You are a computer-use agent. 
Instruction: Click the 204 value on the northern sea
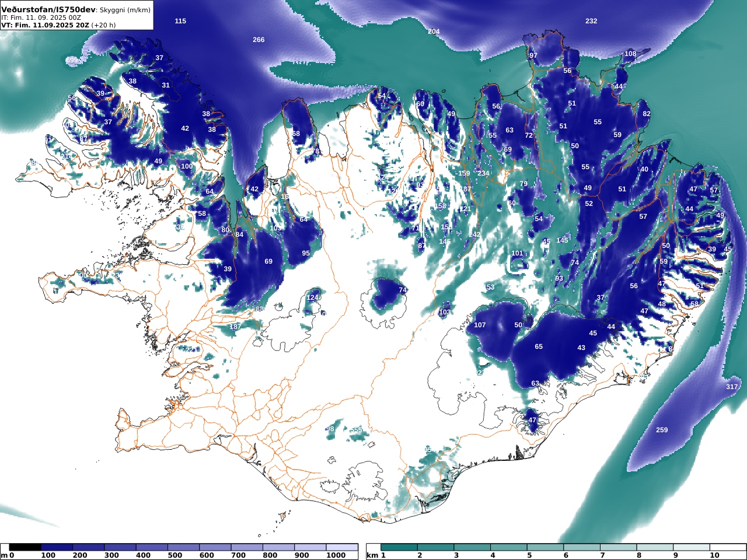pos(434,32)
